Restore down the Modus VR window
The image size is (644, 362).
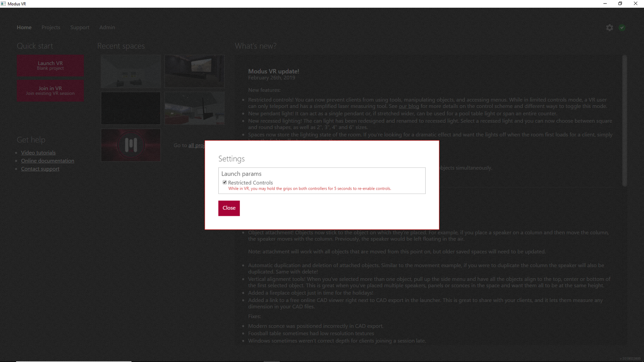point(620,4)
